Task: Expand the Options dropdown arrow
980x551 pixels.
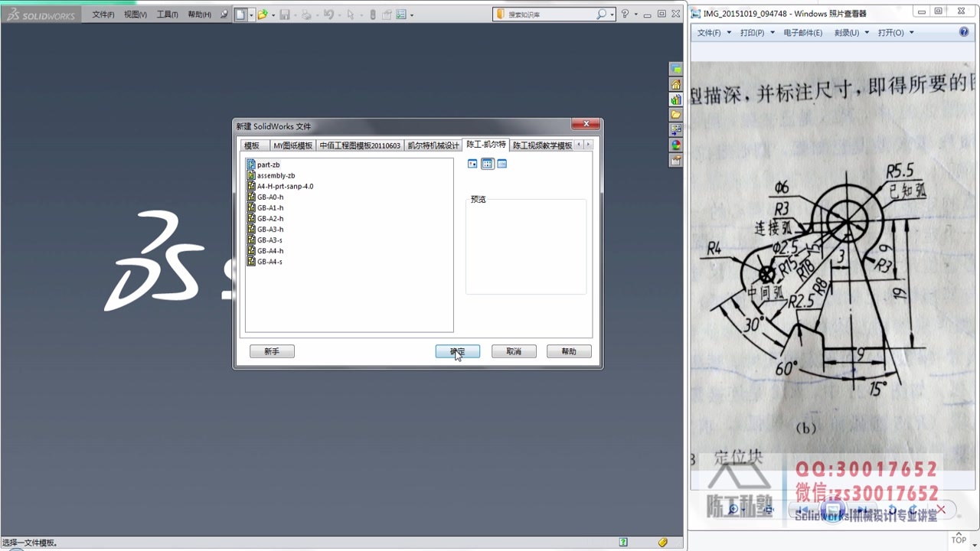Action: pos(412,15)
